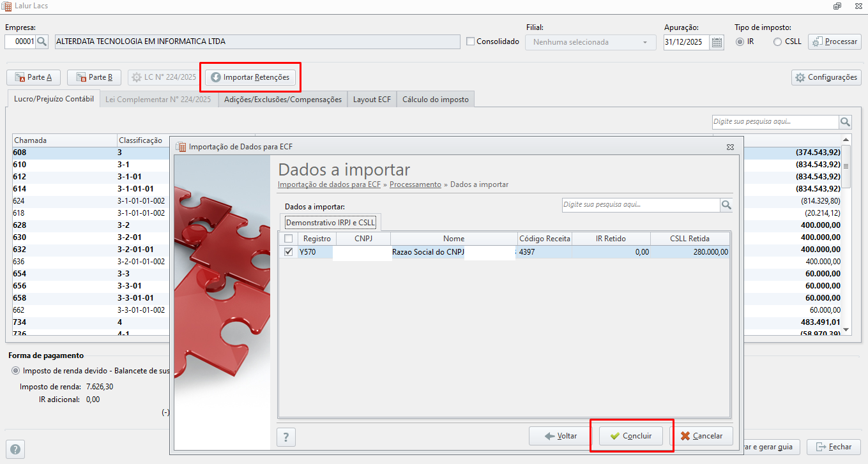The image size is (868, 464).
Task: Open Parte A
Action: pos(33,77)
